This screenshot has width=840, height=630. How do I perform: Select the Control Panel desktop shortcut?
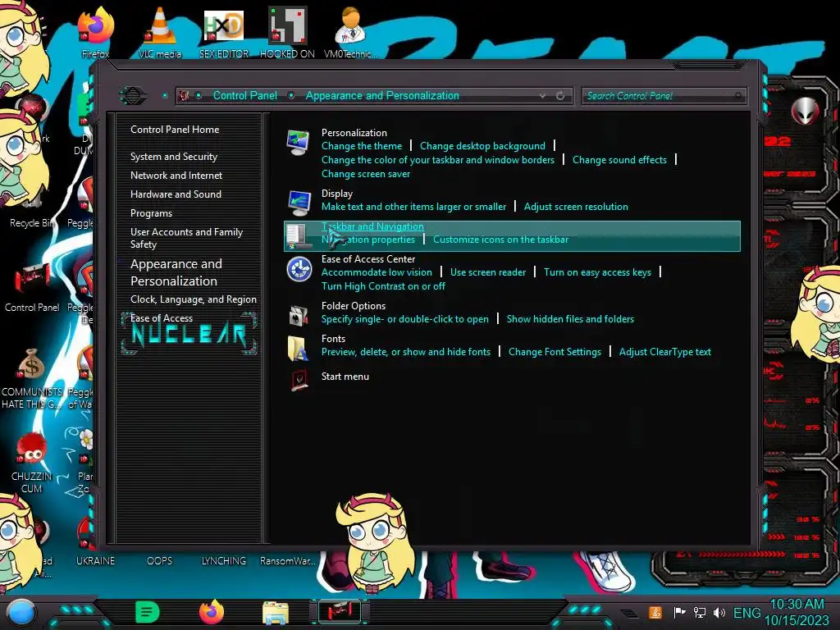click(x=32, y=286)
